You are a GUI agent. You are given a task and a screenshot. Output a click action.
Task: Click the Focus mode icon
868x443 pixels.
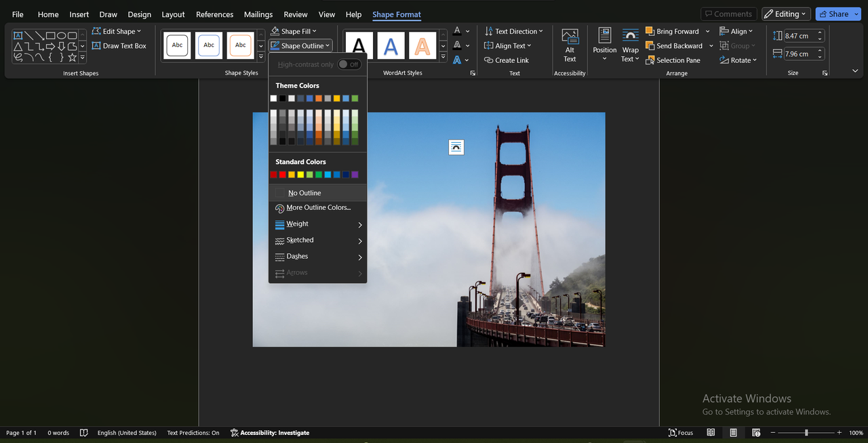[x=673, y=433]
